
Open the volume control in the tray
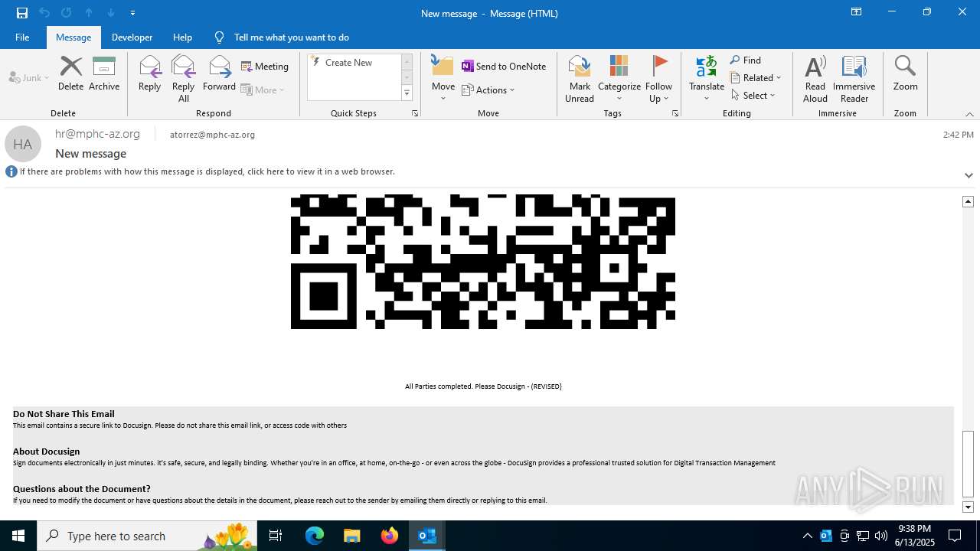click(880, 536)
